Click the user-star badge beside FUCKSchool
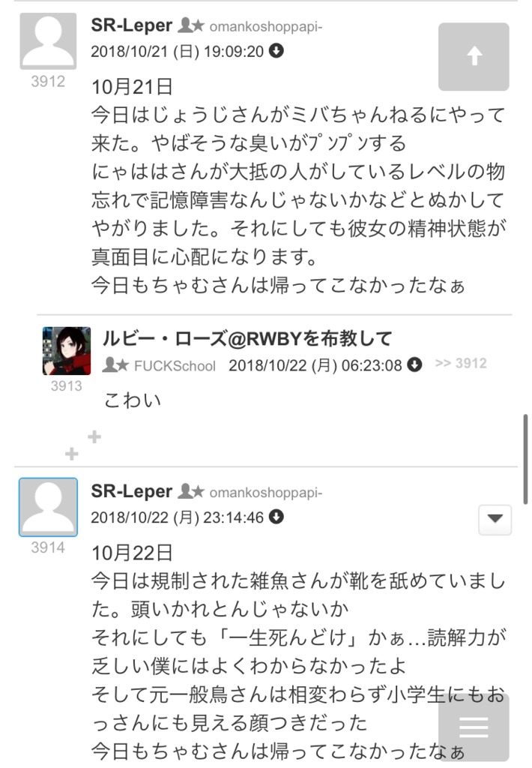 [x=115, y=364]
